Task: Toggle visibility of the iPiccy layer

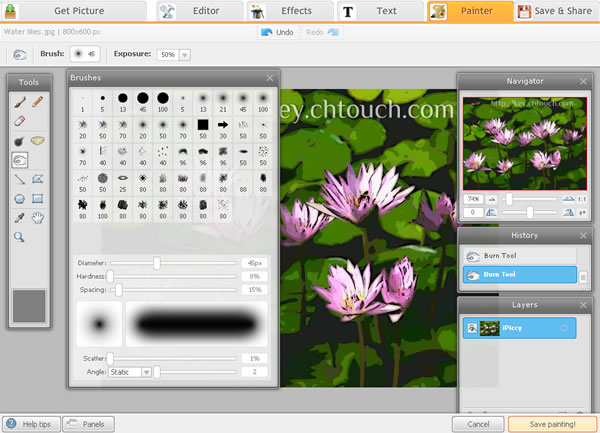Action: (x=471, y=328)
